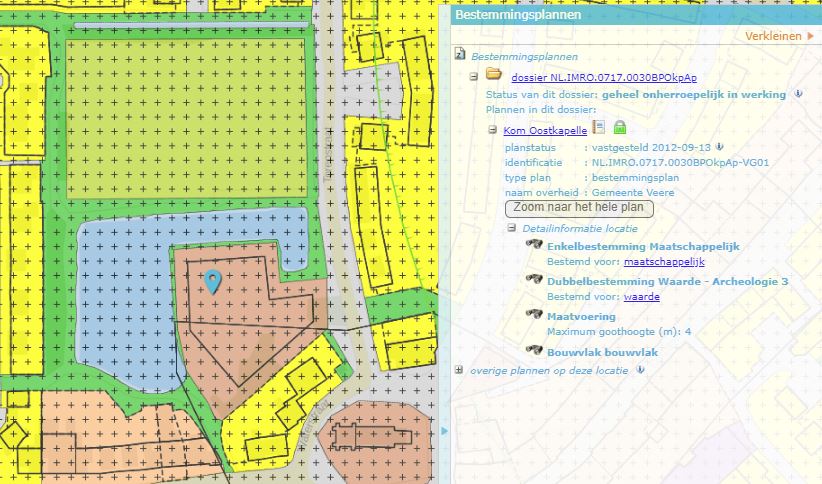The image size is (822, 484).
Task: Click 'overige plannen op deze locatie' label
Action: pyautogui.click(x=549, y=370)
